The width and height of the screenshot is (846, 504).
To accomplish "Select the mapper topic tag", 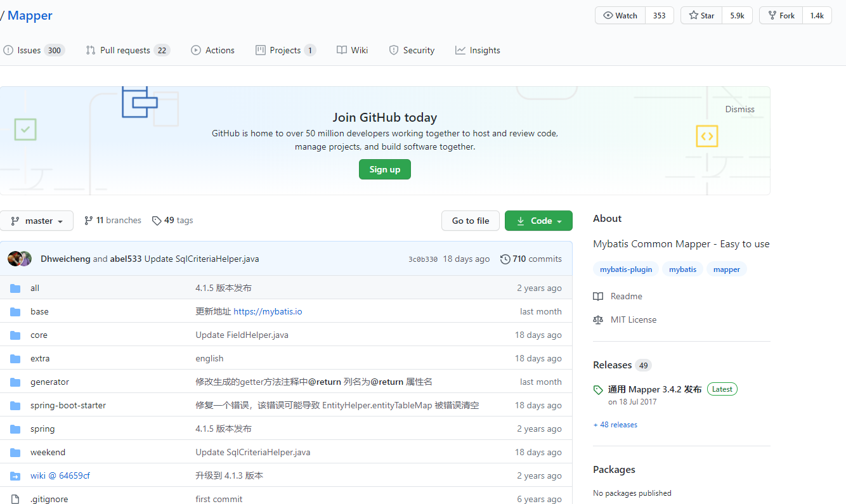I will click(x=727, y=269).
